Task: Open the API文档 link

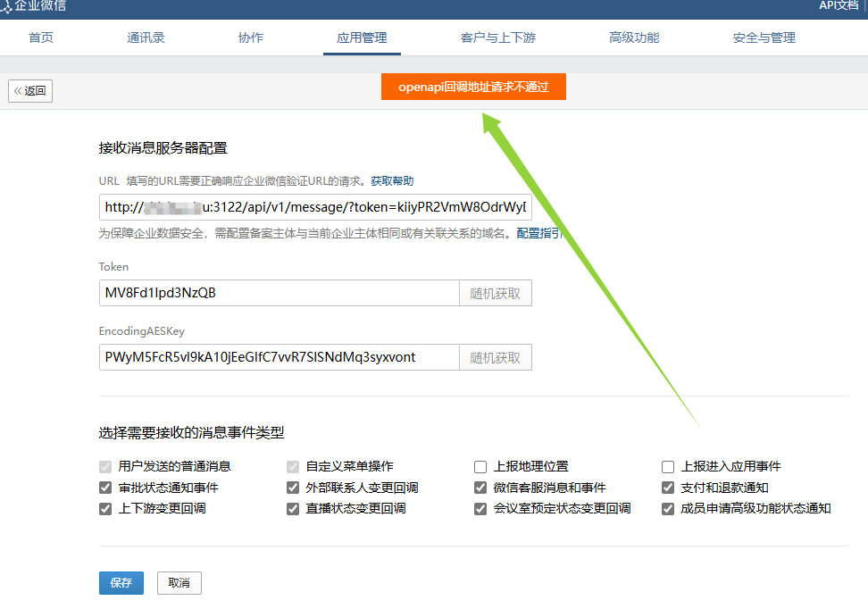Action: click(x=839, y=5)
